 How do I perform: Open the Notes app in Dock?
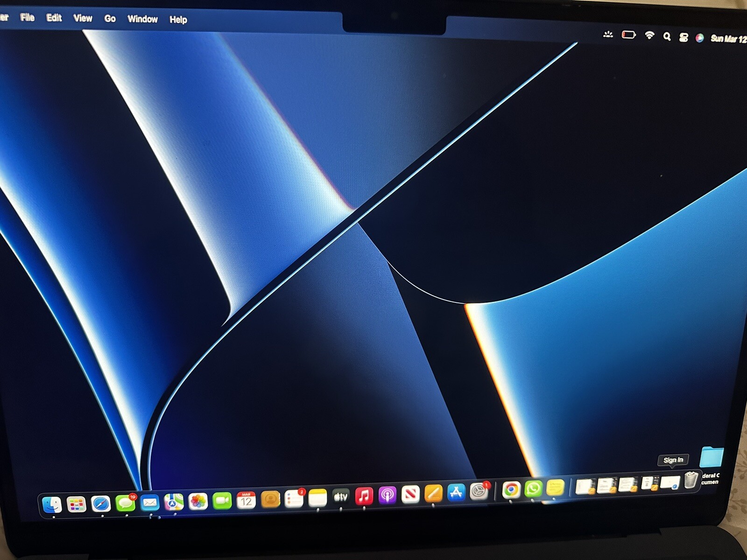[317, 498]
